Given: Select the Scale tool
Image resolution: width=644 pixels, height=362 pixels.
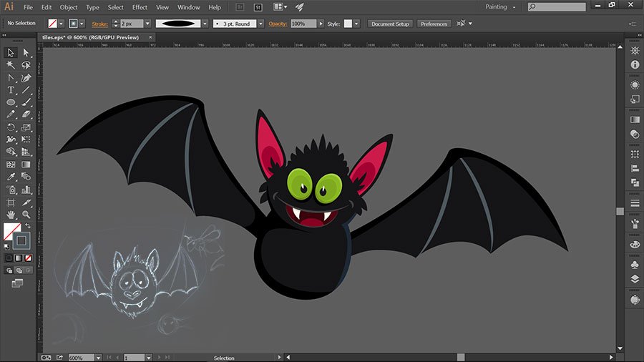Looking at the screenshot, I should [26, 127].
